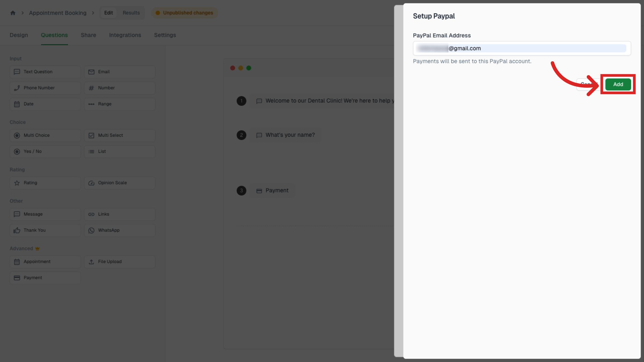
Task: Add a Date input element
Action: pos(45,104)
